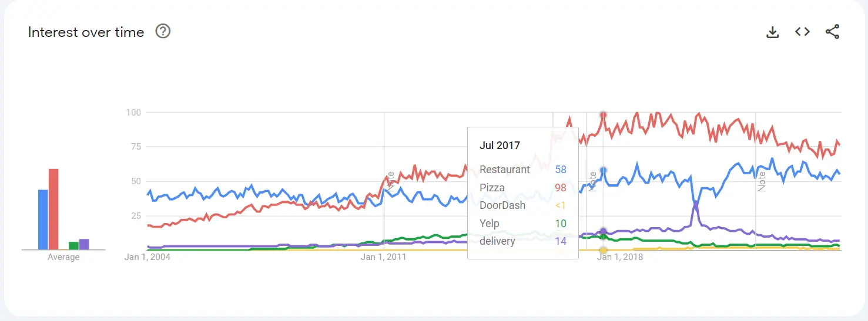Click the Note marker beside the Jul 2017 line
Viewport: 868px width, 321px height.
click(593, 182)
